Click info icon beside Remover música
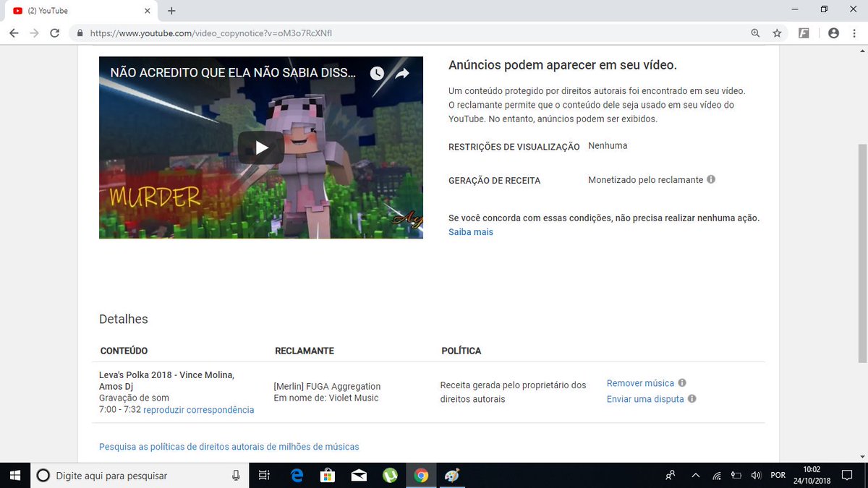This screenshot has width=868, height=488. tap(682, 383)
